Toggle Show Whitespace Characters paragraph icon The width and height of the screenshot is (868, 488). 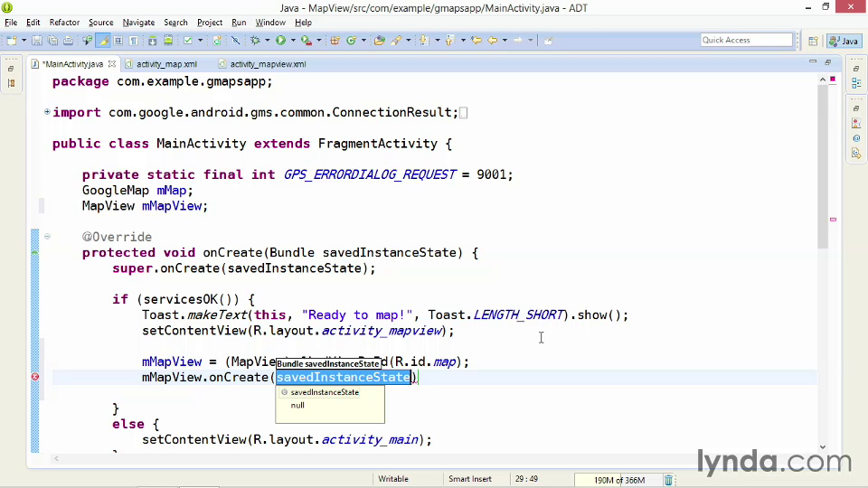[x=134, y=41]
